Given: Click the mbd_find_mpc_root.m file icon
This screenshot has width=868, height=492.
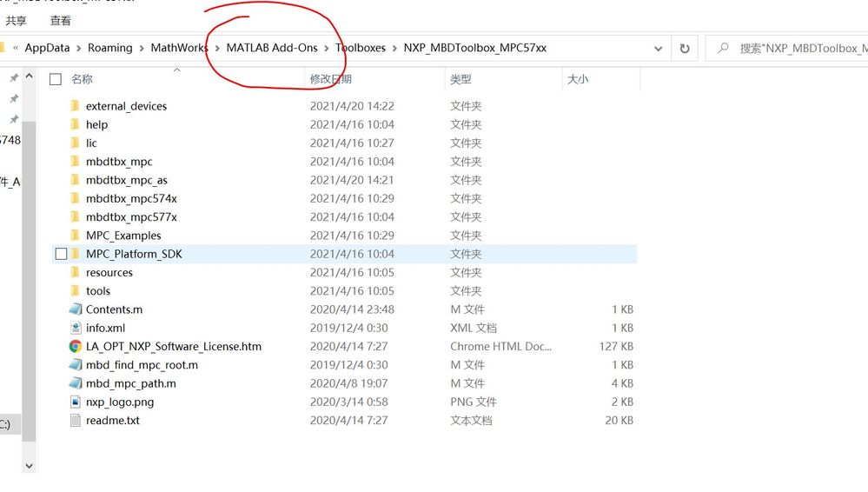Looking at the screenshot, I should pyautogui.click(x=76, y=364).
